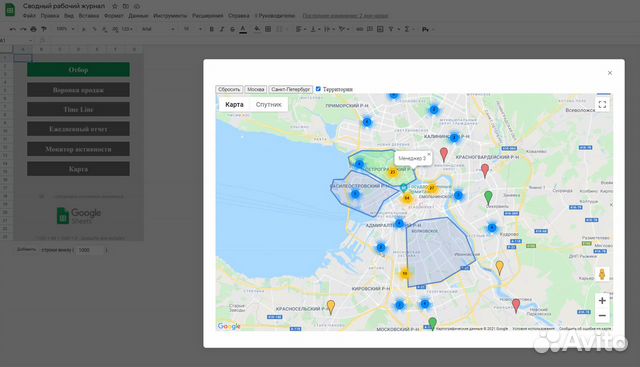The width and height of the screenshot is (640, 367).
Task: Click the Insert link icon
Action: [x=360, y=29]
